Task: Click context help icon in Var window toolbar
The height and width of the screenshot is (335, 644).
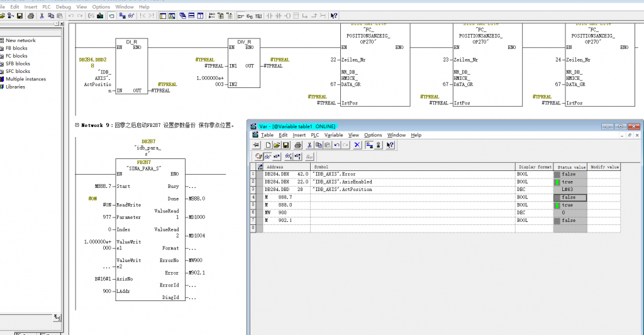Action: click(390, 145)
